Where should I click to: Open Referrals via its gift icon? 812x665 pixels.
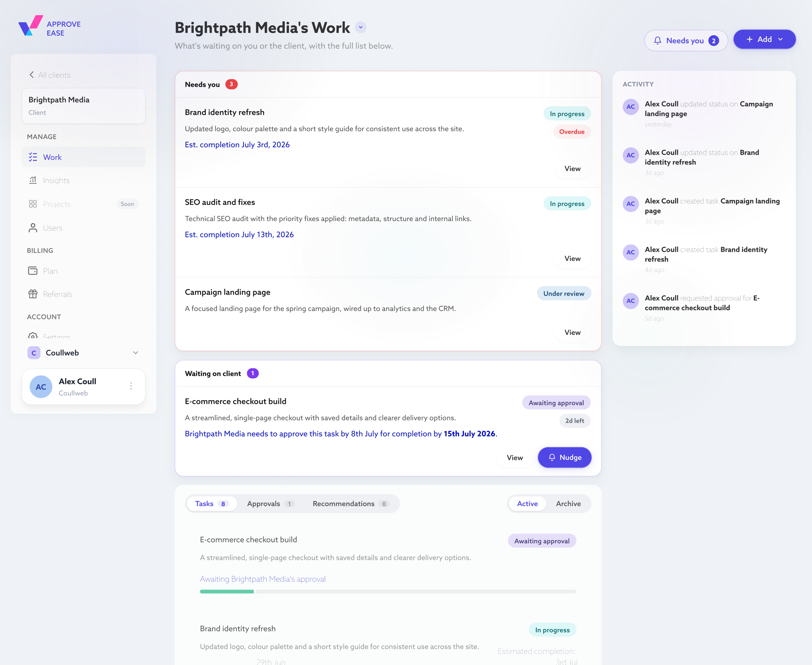[33, 294]
